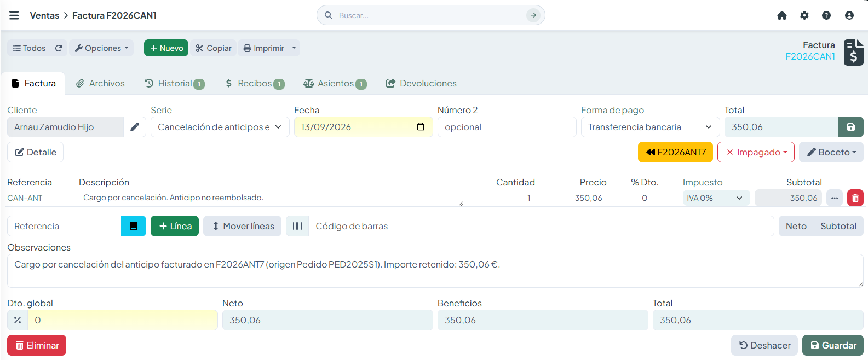Expand the Boceto state dropdown
868x360 pixels.
coord(831,152)
